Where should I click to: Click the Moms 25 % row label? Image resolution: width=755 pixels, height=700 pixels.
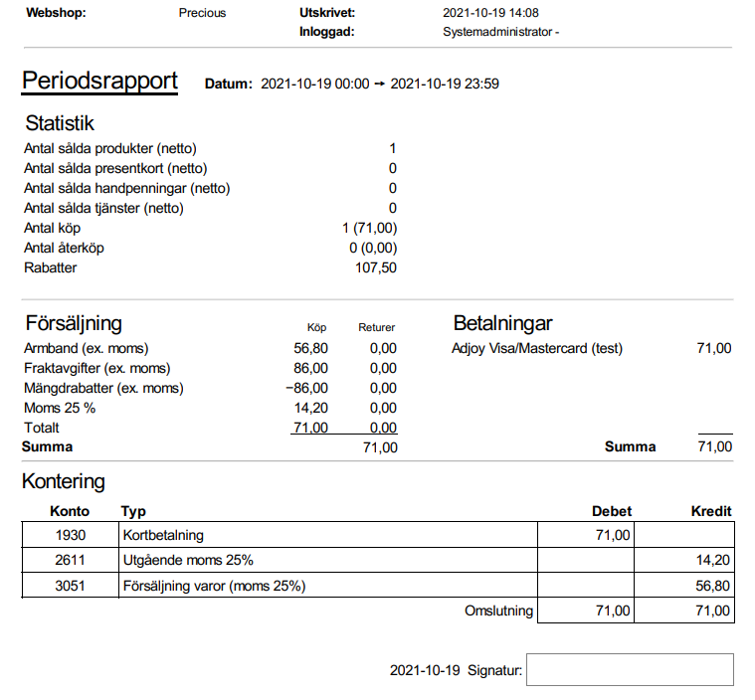click(x=60, y=409)
